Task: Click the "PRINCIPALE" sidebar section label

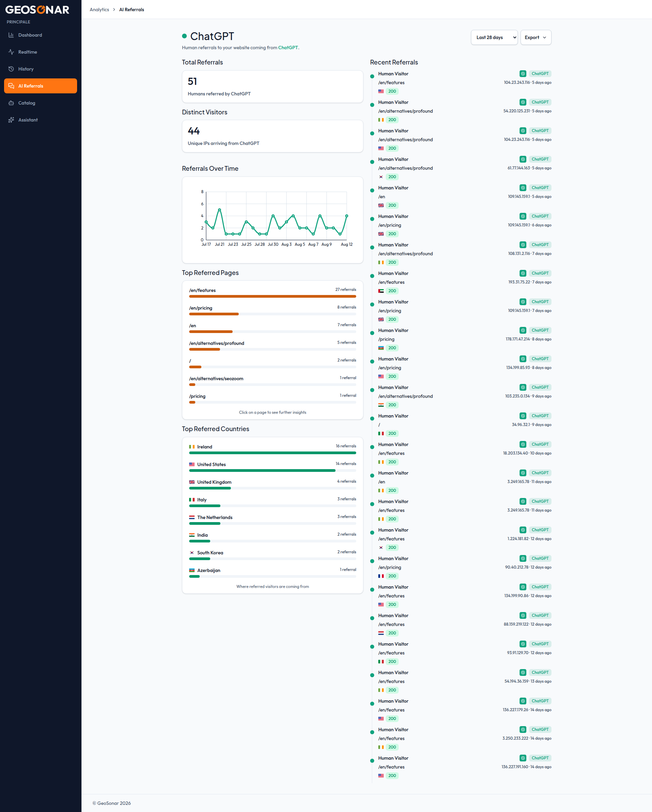Action: click(18, 22)
